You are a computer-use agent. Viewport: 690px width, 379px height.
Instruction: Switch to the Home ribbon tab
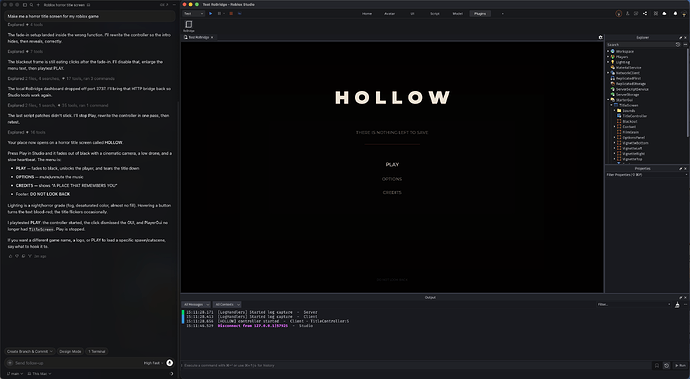[367, 14]
